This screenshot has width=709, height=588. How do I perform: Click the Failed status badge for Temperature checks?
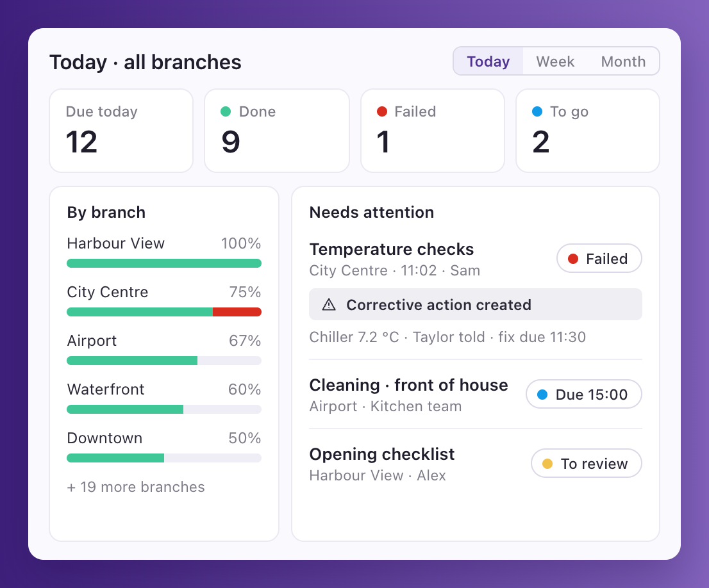pos(599,259)
